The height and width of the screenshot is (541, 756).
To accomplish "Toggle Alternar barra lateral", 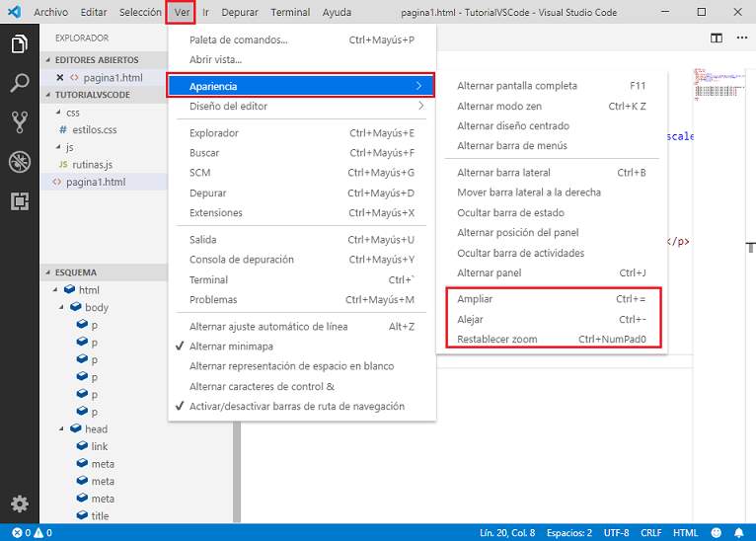I will [551, 172].
